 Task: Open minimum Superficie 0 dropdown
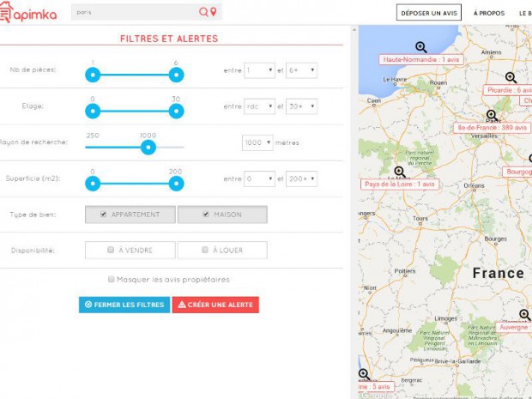tap(259, 178)
